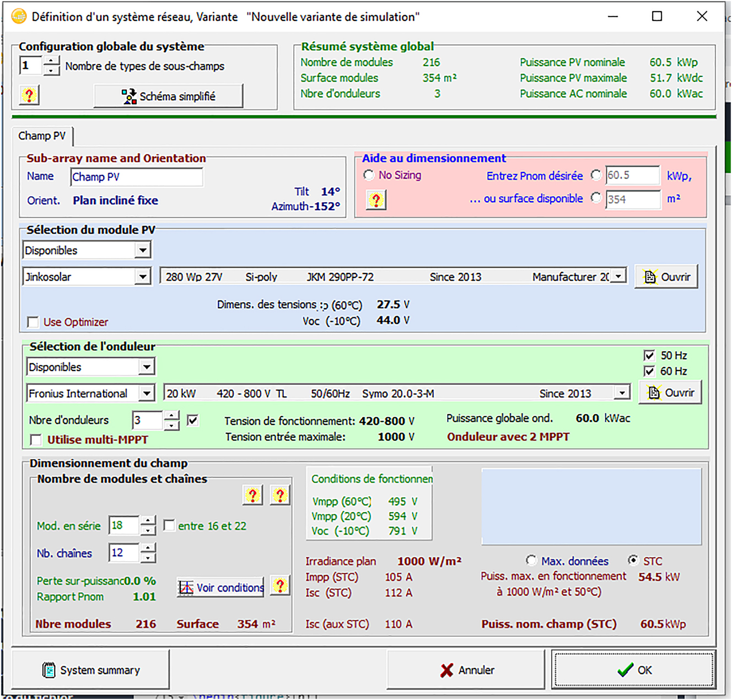Open help in Aide au dimensionnement panel
This screenshot has width=732, height=700.
click(376, 200)
